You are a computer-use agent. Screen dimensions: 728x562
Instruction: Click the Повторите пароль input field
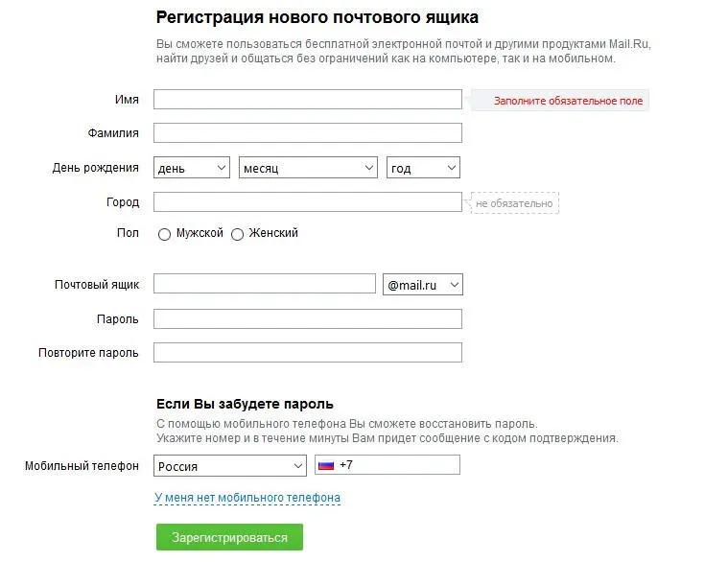tap(307, 352)
